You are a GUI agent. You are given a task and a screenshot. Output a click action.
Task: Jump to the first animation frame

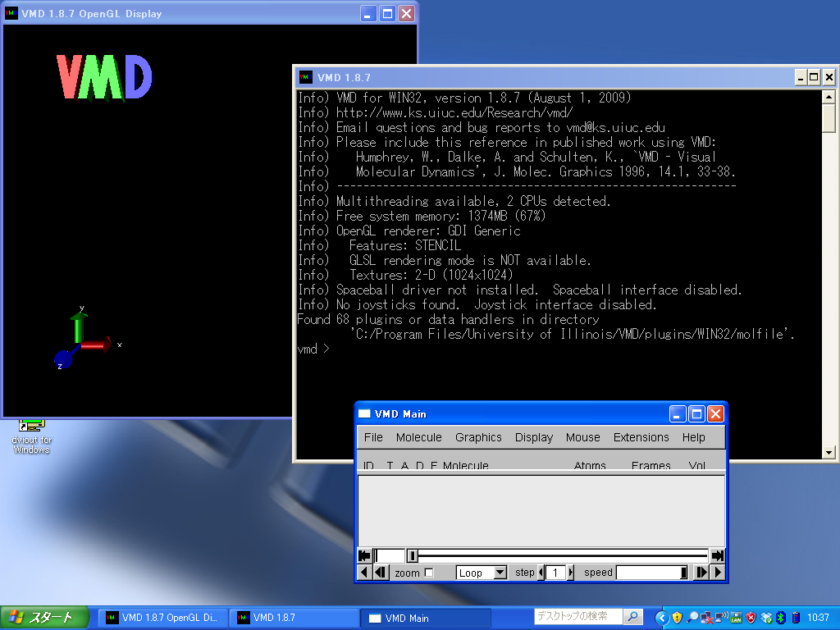[x=365, y=556]
